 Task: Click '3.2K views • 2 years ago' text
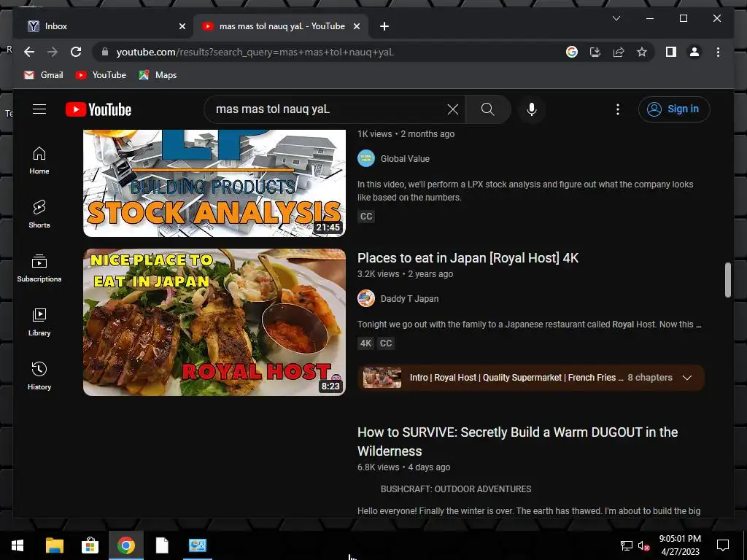click(x=405, y=274)
